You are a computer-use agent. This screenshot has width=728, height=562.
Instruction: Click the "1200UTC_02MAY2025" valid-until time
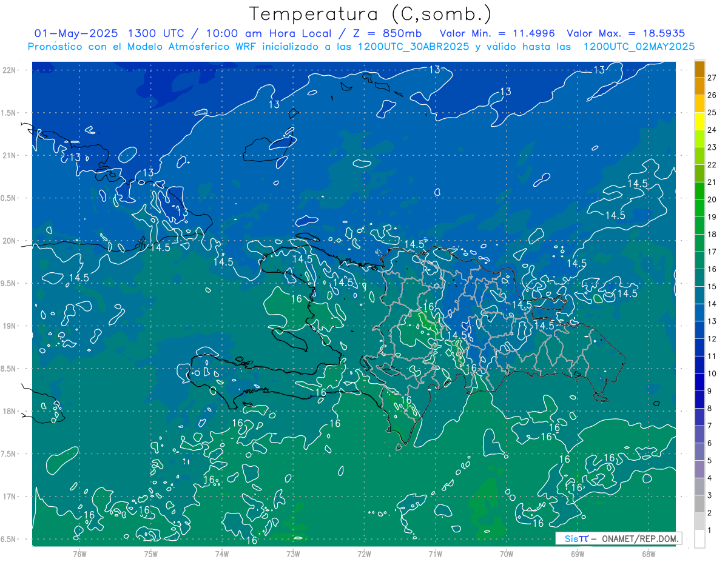click(639, 47)
